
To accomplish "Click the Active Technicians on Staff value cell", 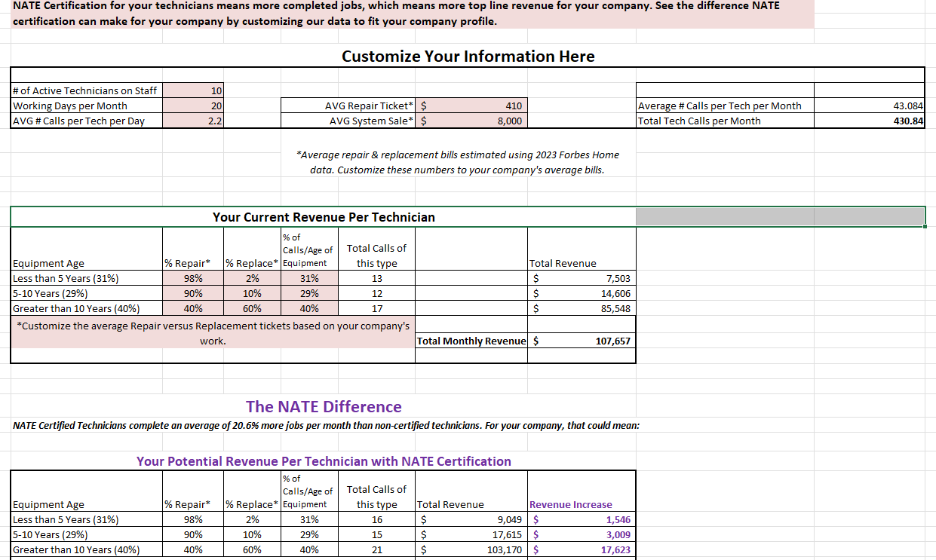I will [x=193, y=90].
